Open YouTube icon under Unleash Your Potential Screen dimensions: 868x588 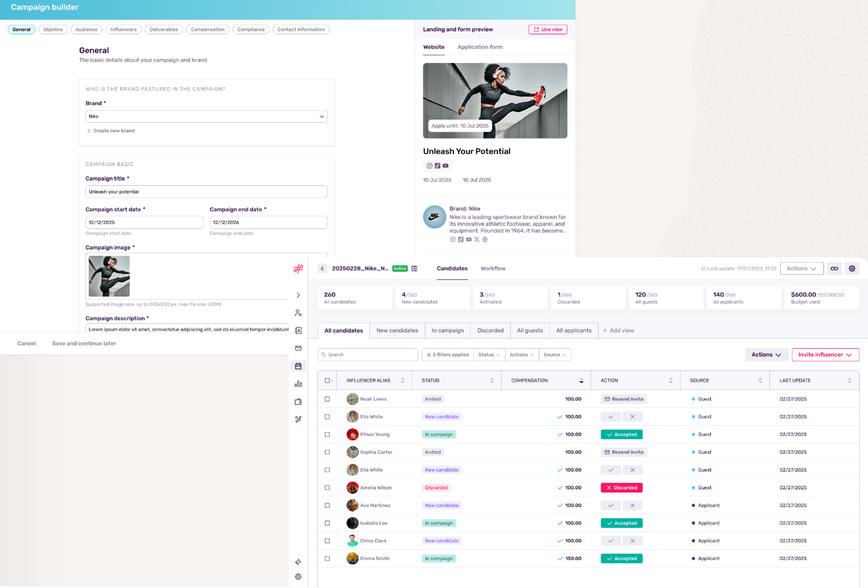(x=446, y=165)
